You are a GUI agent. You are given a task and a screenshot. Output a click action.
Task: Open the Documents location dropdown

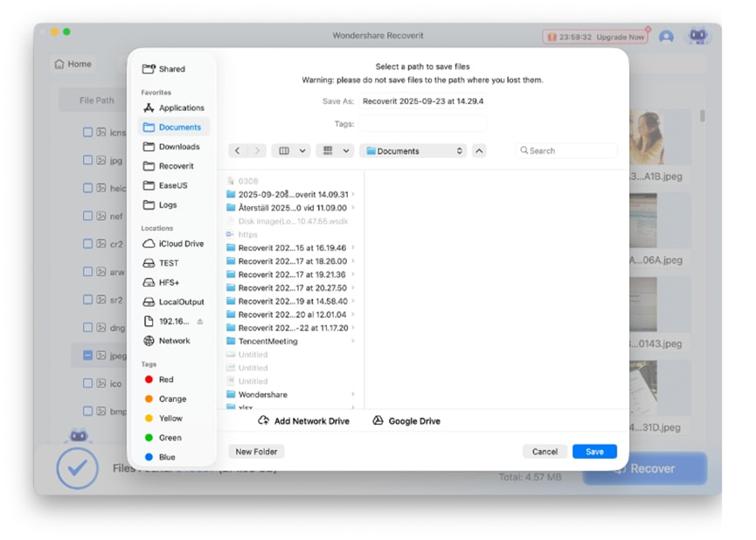click(x=415, y=151)
